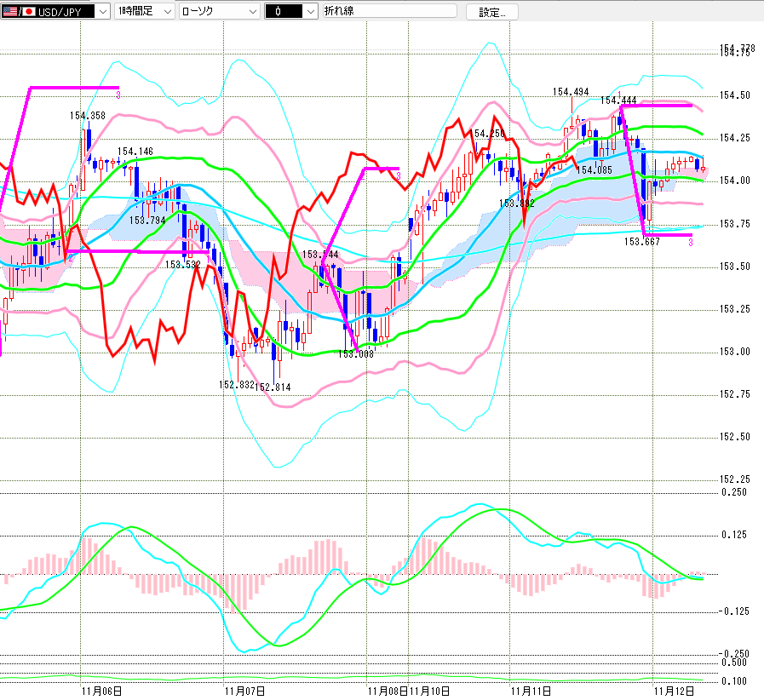This screenshot has height=700, width=764.
Task: Click the candlestick icon in black selector
Action: (x=279, y=12)
